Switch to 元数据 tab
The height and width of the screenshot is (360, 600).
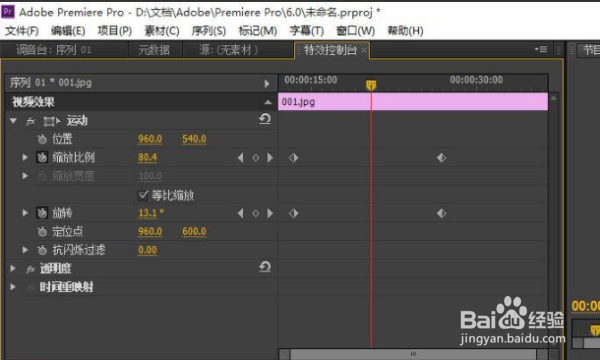point(154,50)
